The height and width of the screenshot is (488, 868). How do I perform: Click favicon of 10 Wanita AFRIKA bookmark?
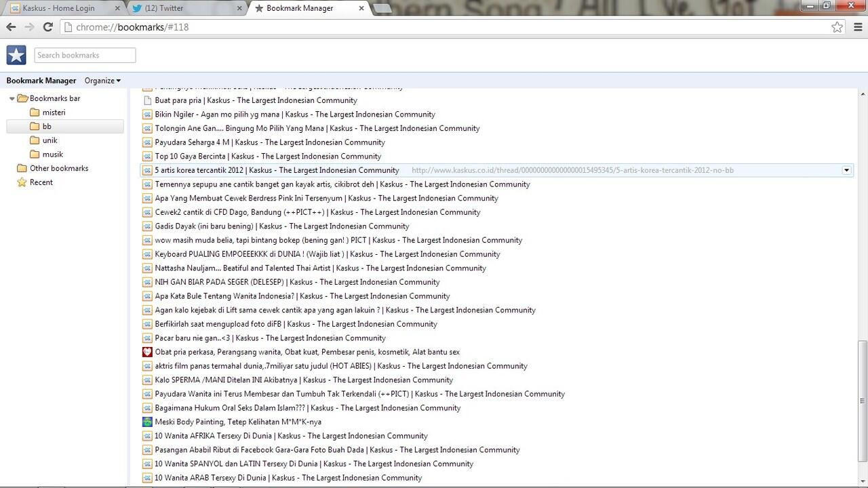(x=147, y=436)
